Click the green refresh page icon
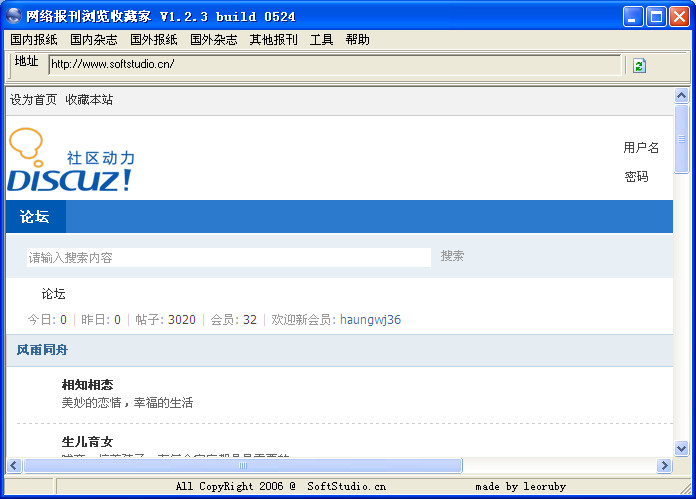This screenshot has width=696, height=499. click(x=639, y=66)
